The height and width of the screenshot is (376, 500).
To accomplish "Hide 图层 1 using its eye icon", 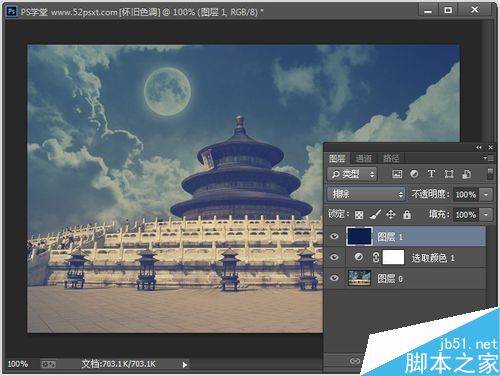I will [x=334, y=237].
